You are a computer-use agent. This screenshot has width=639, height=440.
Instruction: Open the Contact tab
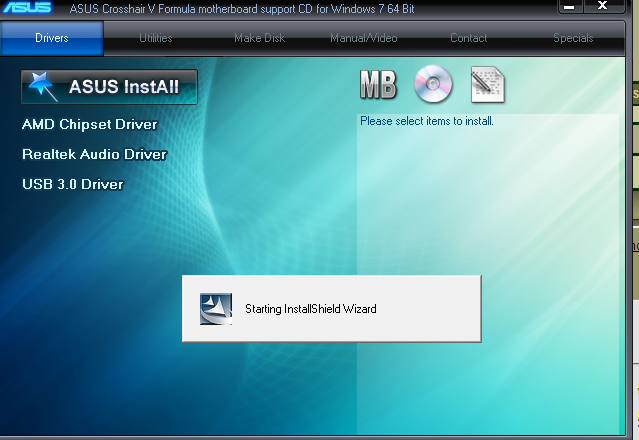click(x=468, y=38)
